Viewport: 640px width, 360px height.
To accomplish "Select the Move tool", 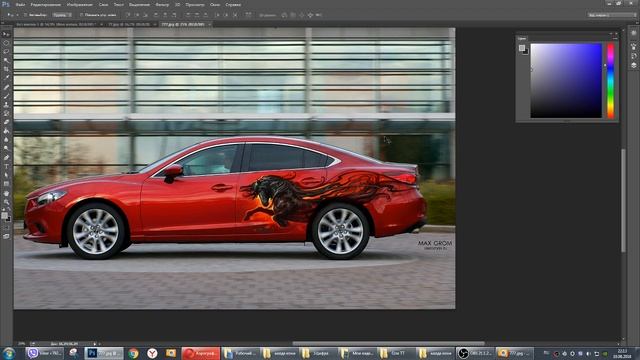I will click(6, 34).
